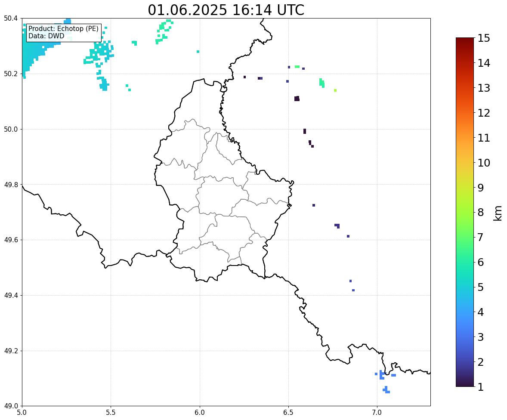This screenshot has width=507, height=420.
Task: Click the colorbar tick label '8'
Action: (481, 213)
